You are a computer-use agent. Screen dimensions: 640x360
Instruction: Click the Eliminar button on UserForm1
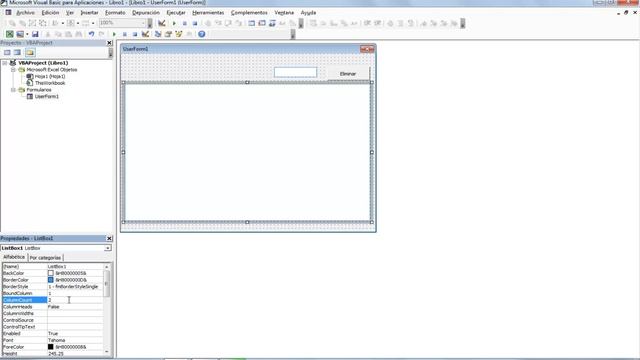pos(348,74)
